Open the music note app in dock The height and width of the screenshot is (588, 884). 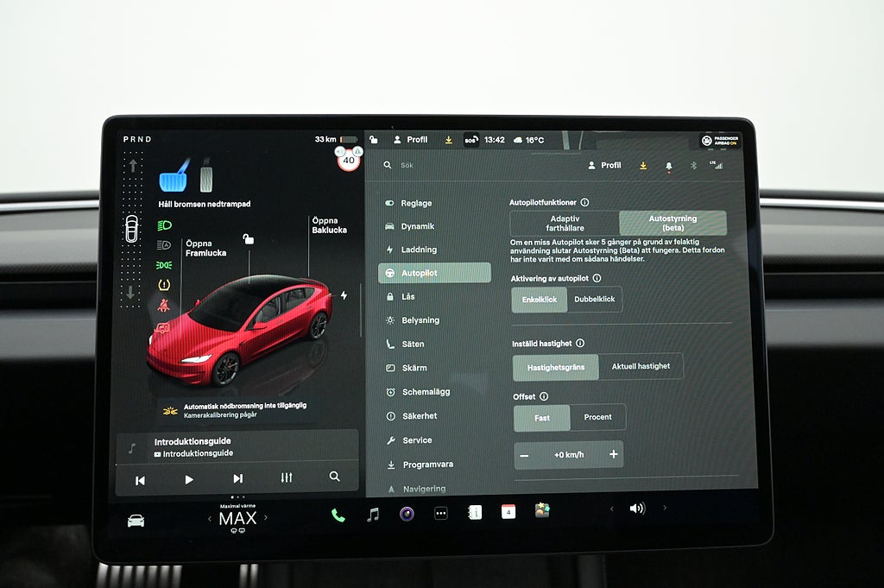click(x=373, y=515)
